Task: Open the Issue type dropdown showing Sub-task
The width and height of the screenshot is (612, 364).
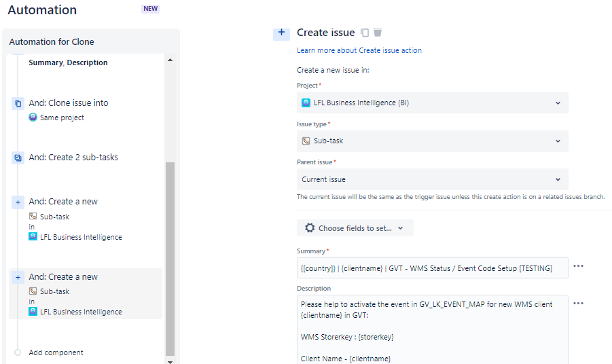Action: (x=433, y=141)
